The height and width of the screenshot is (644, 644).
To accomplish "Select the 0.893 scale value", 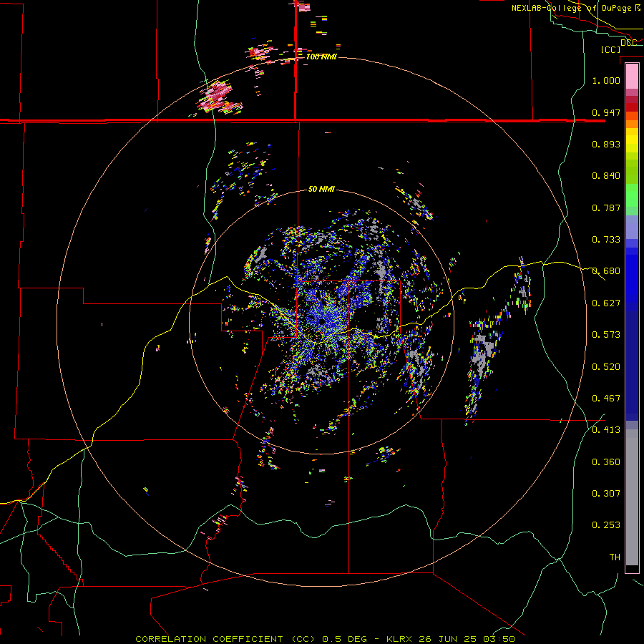I will pos(606,144).
